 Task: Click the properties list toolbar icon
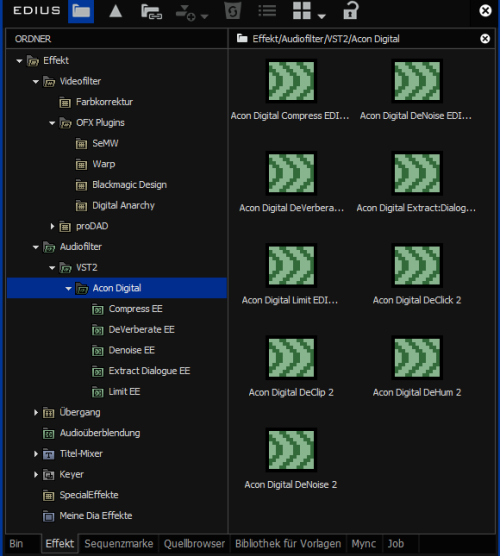click(267, 11)
